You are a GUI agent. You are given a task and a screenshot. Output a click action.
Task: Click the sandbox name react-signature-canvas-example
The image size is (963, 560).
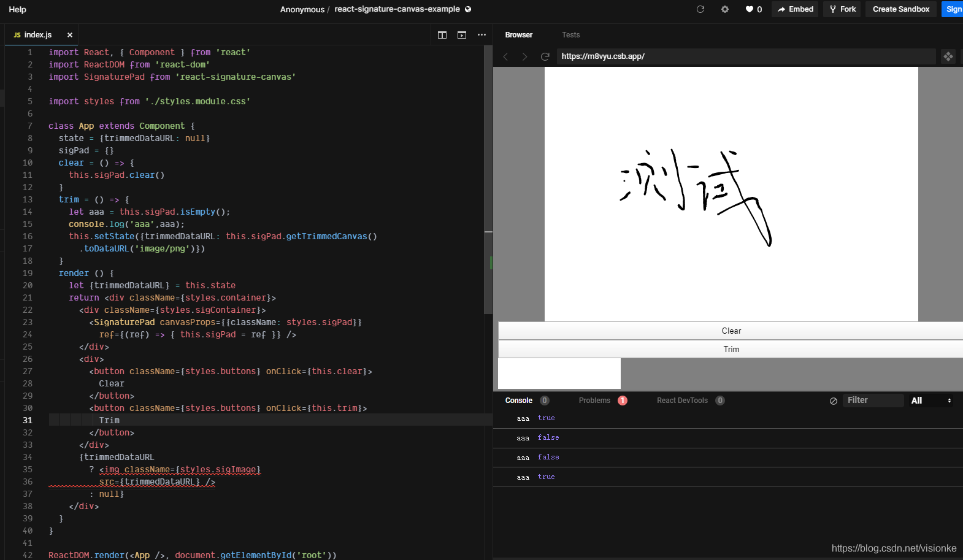pyautogui.click(x=397, y=9)
